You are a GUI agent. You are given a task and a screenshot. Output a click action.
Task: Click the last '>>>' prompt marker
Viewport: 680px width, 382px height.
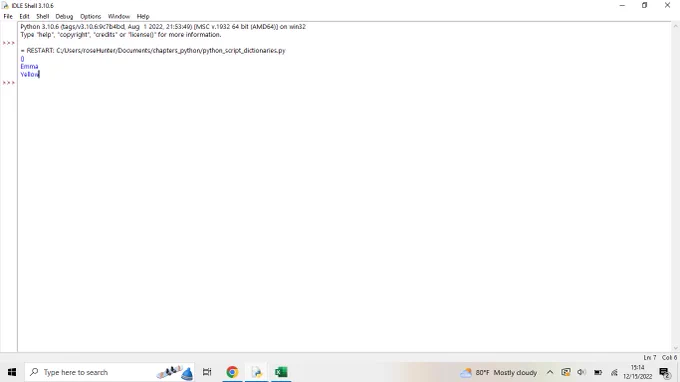tap(9, 82)
